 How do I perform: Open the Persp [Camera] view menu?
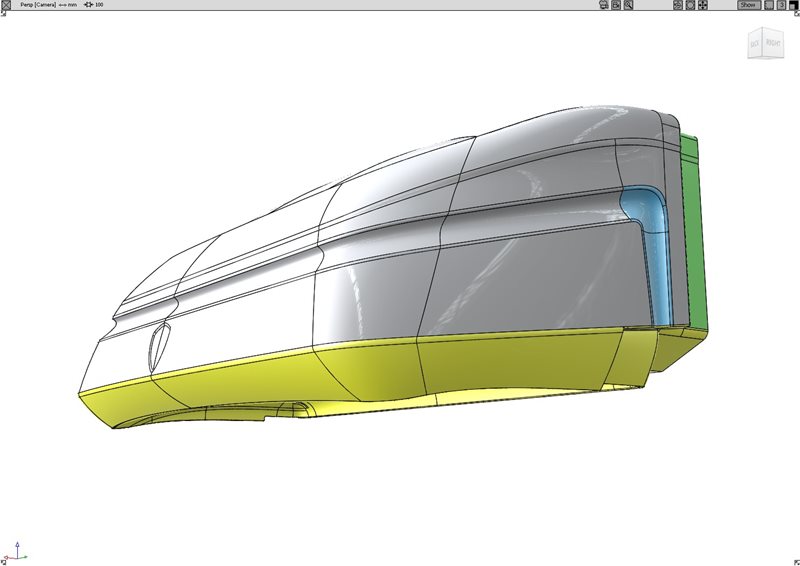pyautogui.click(x=37, y=5)
